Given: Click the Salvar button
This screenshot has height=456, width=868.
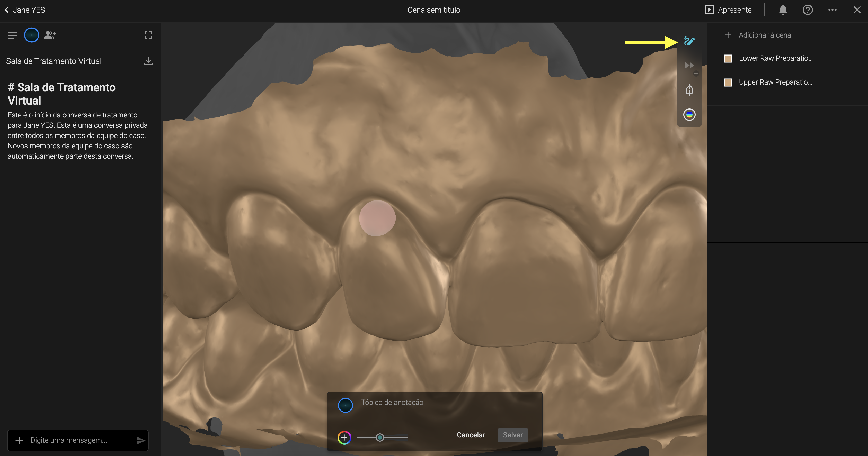Looking at the screenshot, I should tap(512, 435).
